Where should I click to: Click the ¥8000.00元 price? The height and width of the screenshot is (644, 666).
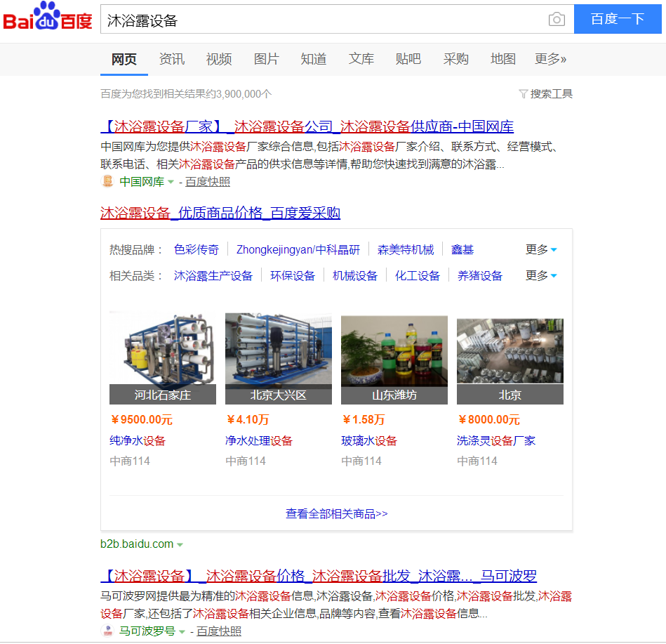coord(489,420)
